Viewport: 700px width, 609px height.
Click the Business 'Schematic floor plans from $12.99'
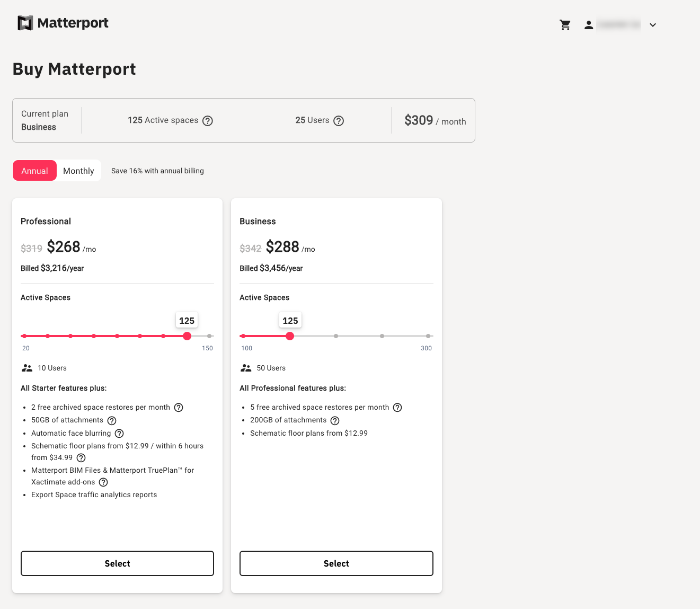click(x=309, y=433)
